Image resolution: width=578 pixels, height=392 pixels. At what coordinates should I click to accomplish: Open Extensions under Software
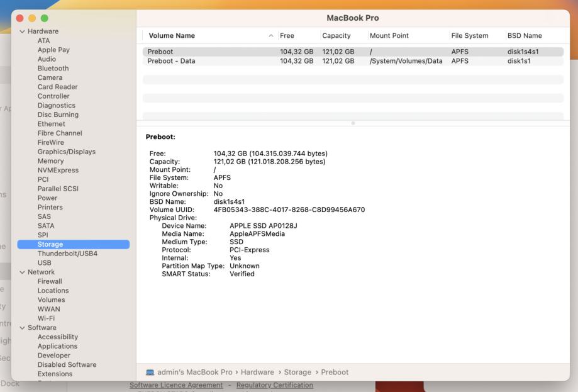tap(55, 374)
